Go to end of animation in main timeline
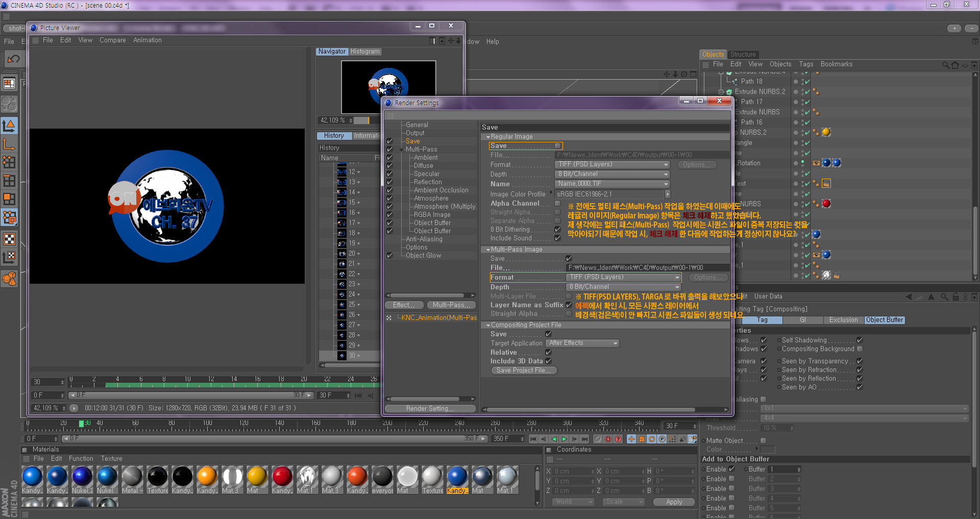980x519 pixels. click(585, 439)
